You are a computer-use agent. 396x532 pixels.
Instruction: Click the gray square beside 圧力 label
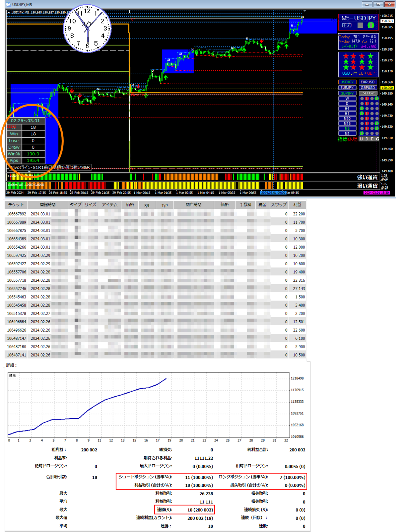pyautogui.click(x=360, y=25)
